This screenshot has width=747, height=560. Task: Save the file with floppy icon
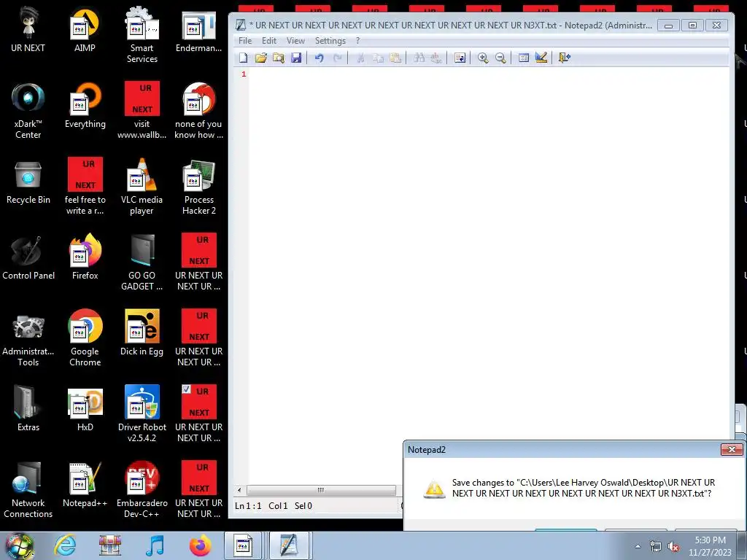(x=296, y=58)
